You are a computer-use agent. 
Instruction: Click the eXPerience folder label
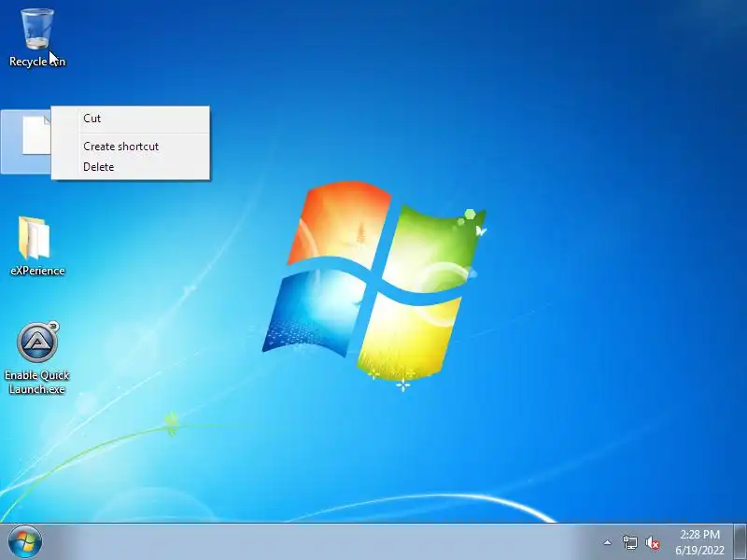(37, 271)
